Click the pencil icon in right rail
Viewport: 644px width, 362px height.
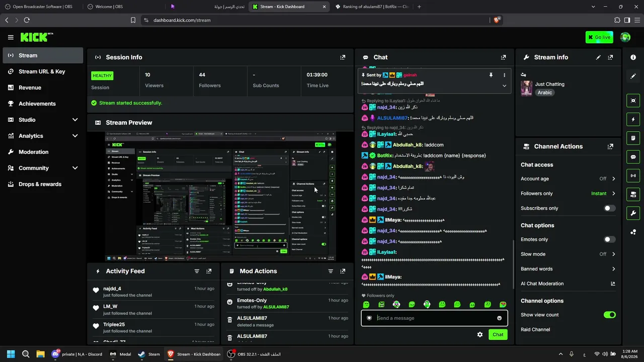(x=633, y=76)
